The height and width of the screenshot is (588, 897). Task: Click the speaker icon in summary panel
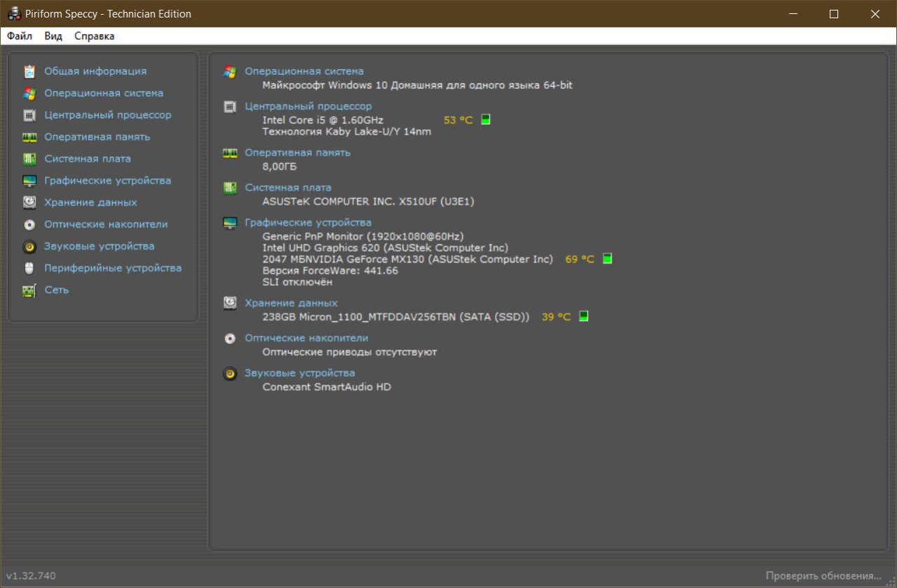230,374
